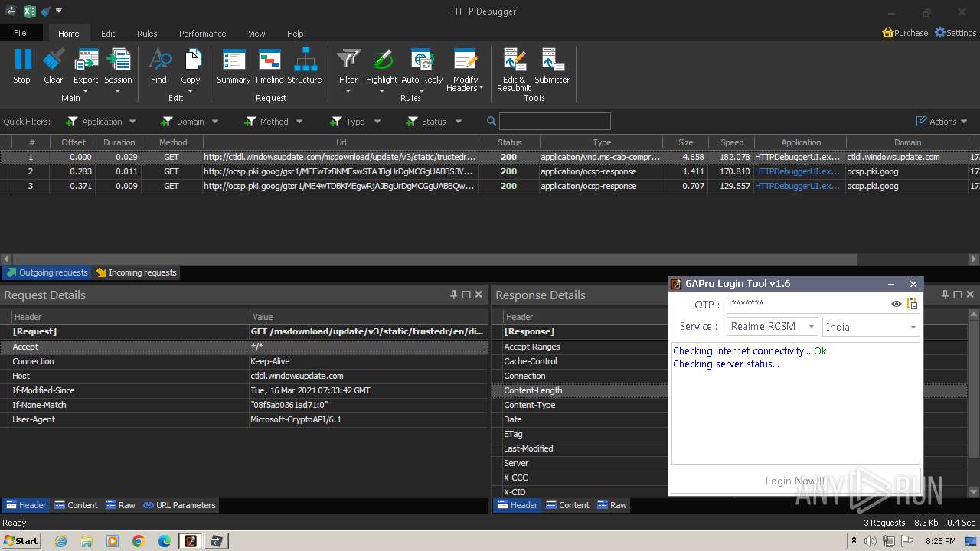Expand the Method quick filter
Viewport: 980px width, 551px height.
pos(299,122)
